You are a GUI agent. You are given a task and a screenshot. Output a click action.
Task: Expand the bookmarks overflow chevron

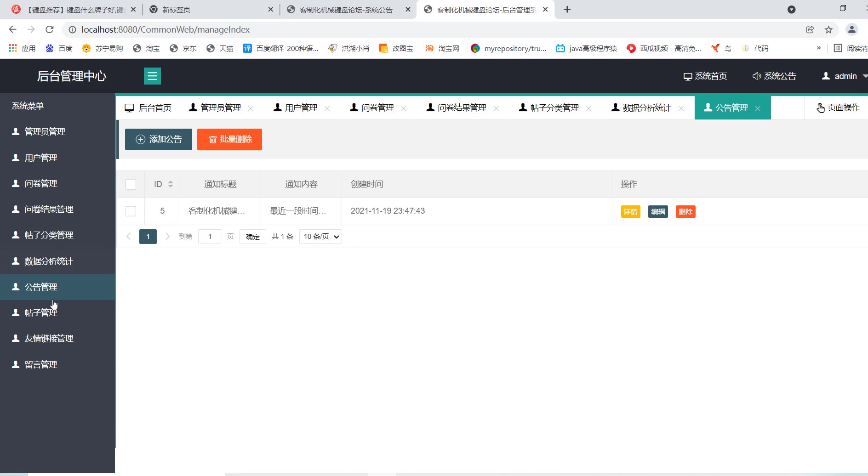tap(819, 48)
